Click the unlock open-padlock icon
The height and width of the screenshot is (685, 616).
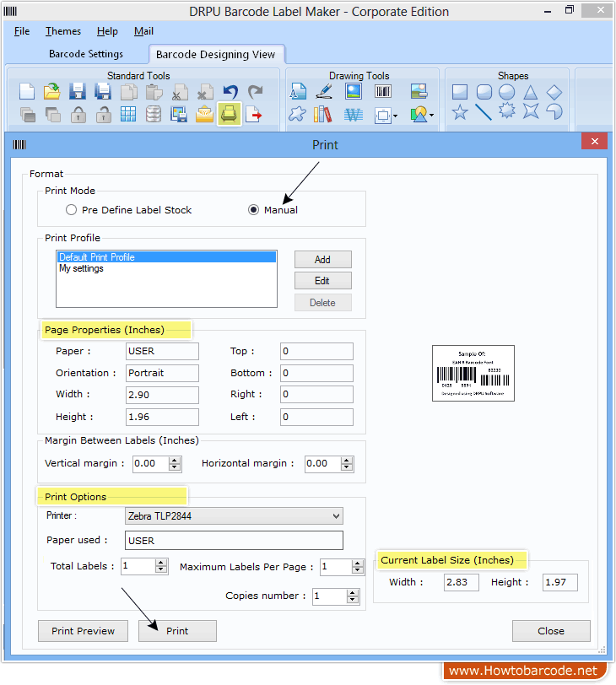coord(104,115)
